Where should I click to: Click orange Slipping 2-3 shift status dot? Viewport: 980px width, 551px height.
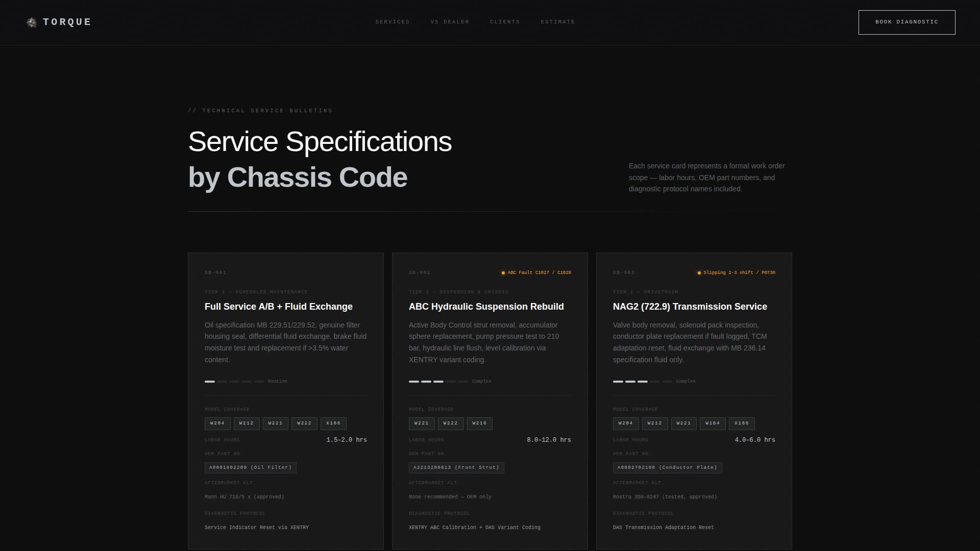699,273
